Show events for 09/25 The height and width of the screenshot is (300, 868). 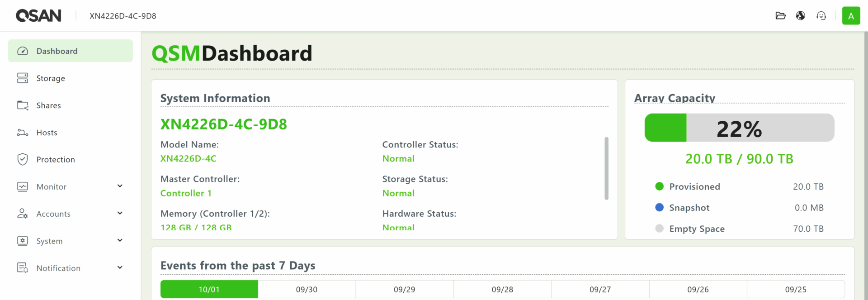point(796,290)
